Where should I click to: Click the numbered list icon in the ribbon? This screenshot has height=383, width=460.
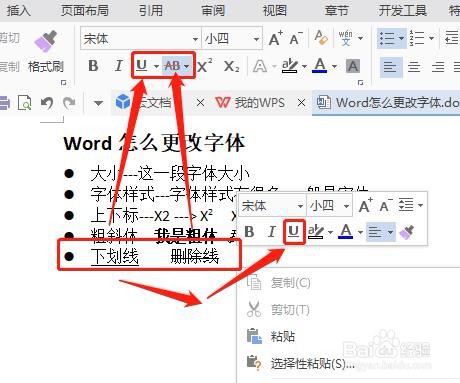[x=417, y=38]
